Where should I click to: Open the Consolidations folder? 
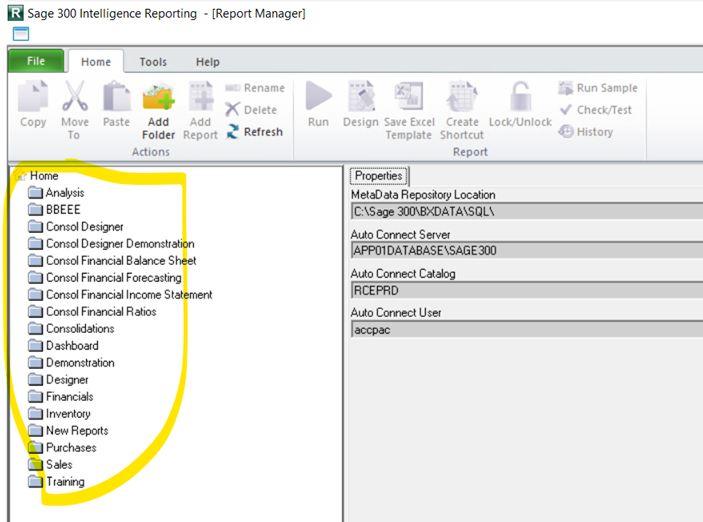[71, 329]
